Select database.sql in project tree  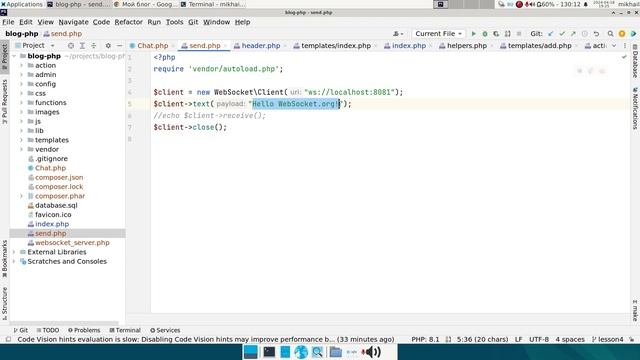point(56,205)
